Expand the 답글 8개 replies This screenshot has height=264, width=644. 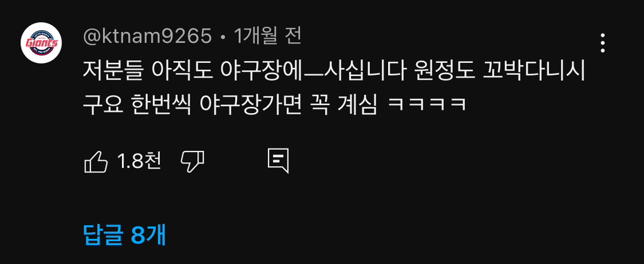[x=125, y=235]
